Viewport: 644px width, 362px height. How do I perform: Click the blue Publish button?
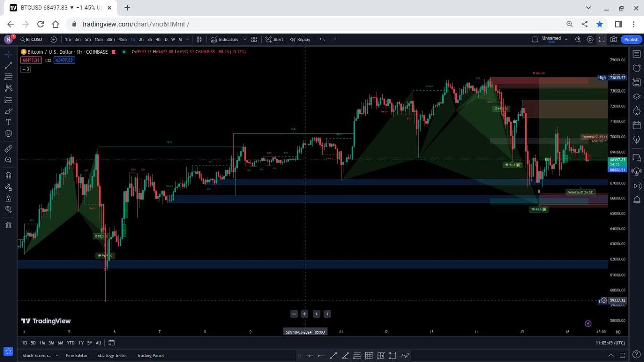(631, 39)
